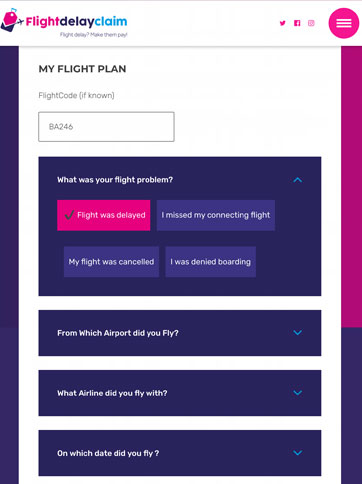This screenshot has height=484, width=362.
Task: Open the Instagram social icon
Action: point(311,23)
